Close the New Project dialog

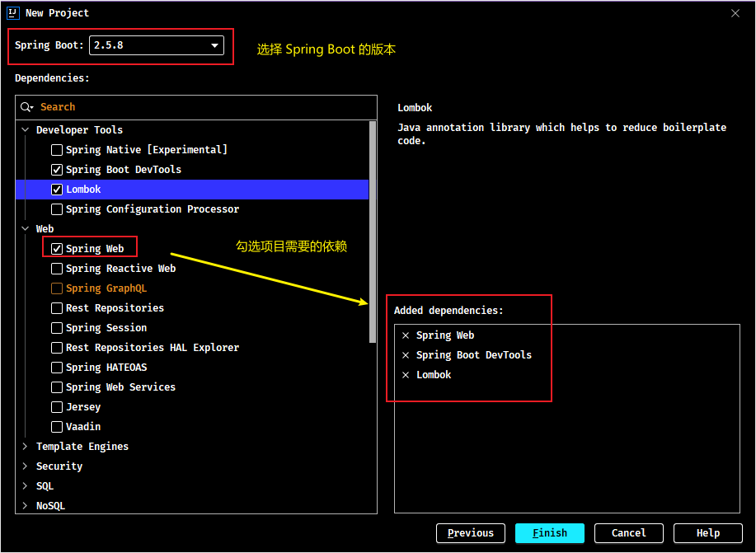(x=735, y=13)
